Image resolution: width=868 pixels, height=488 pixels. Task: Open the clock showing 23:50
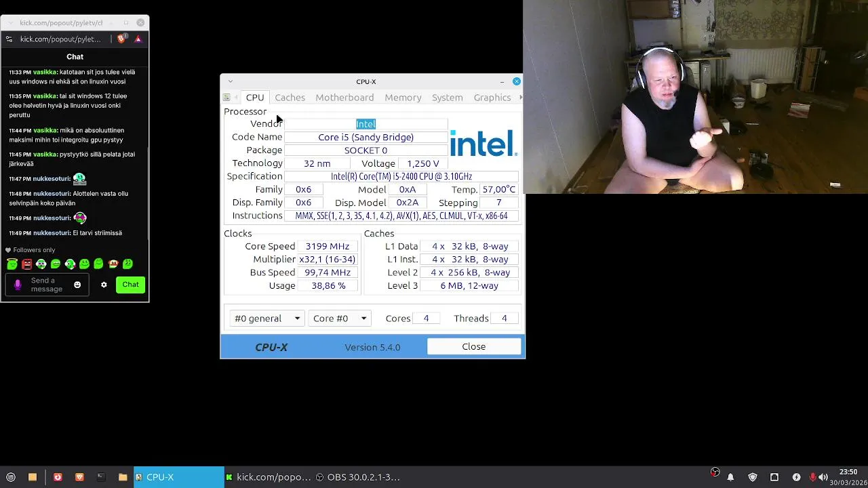point(848,476)
